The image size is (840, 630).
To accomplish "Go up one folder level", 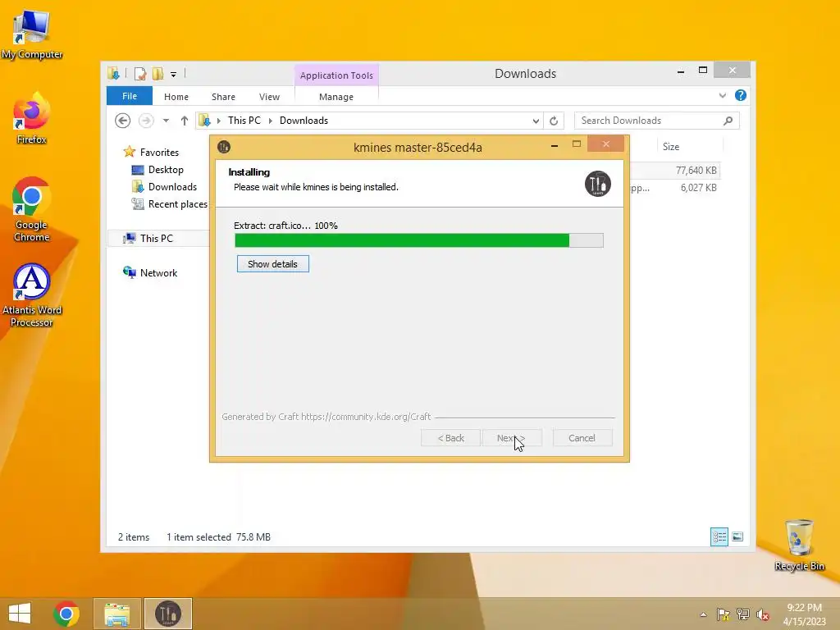I will click(x=185, y=121).
